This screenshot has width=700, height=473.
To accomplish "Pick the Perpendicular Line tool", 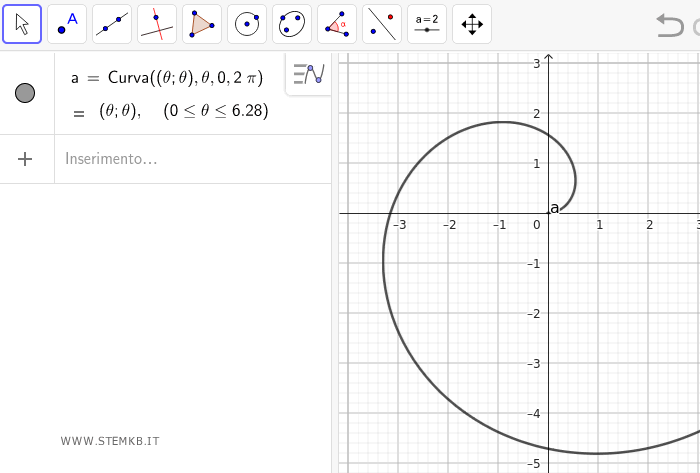I will click(157, 24).
